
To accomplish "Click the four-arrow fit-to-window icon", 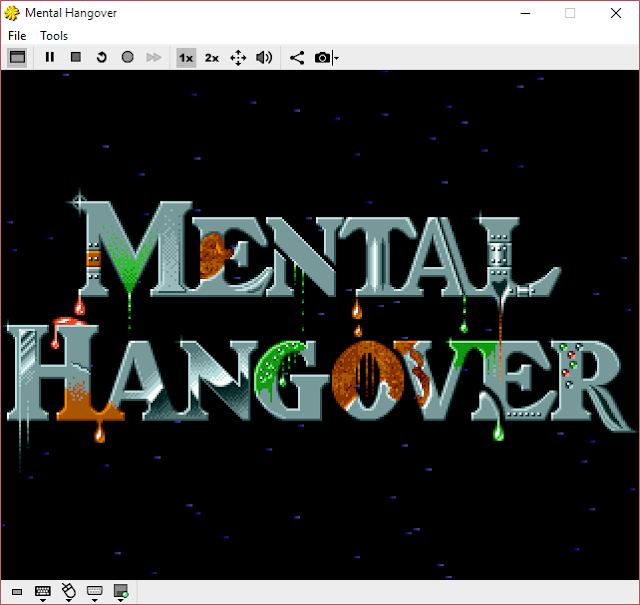I will (x=238, y=58).
